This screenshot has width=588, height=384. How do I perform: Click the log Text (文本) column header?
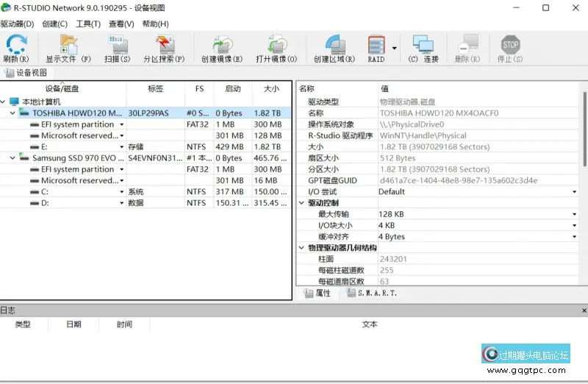pos(370,324)
